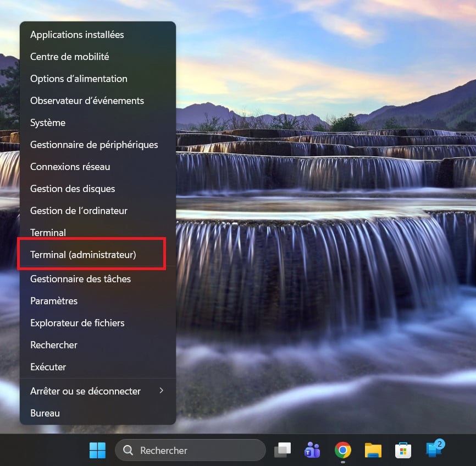The image size is (476, 466).
Task: Open File Explorer from the taskbar
Action: pos(373,450)
